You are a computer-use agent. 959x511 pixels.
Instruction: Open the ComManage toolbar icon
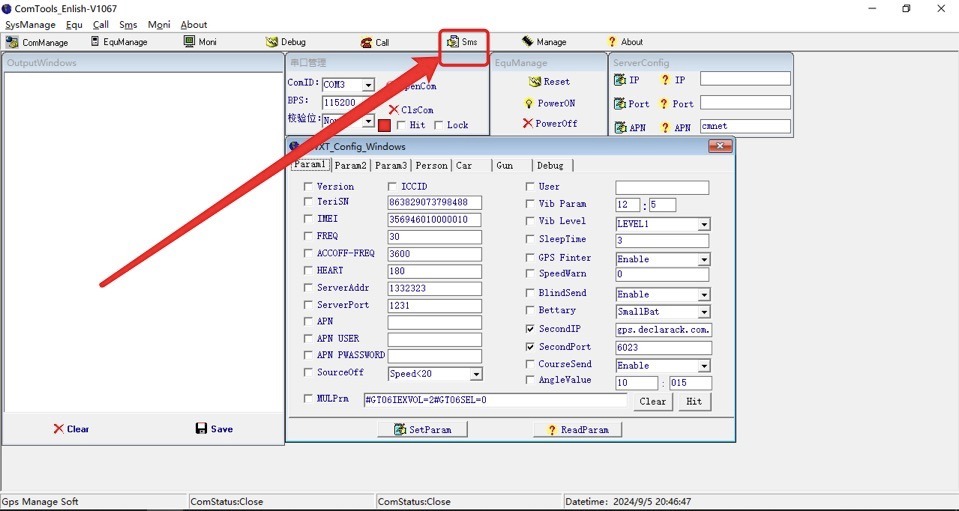coord(13,42)
